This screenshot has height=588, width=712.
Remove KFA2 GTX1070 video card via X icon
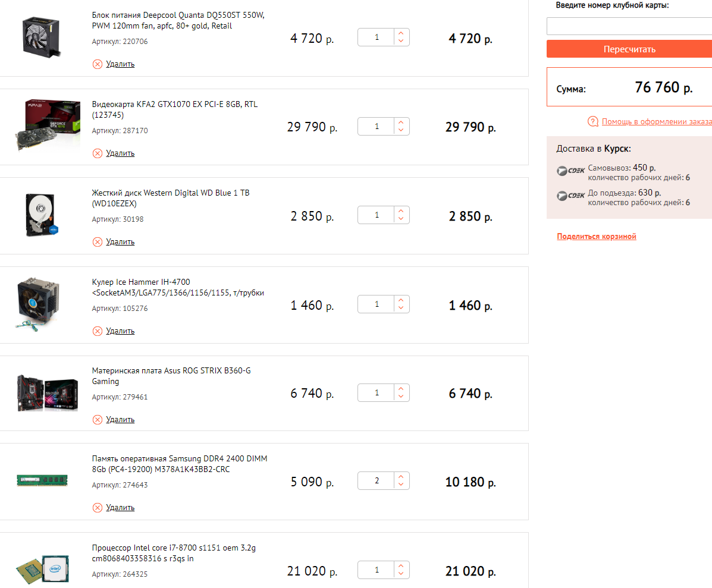[x=98, y=153]
